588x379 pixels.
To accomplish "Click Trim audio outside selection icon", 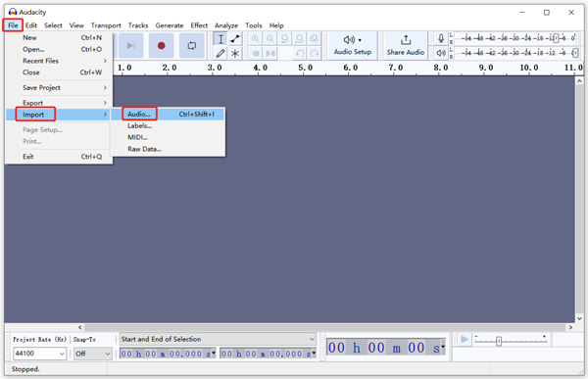I will 256,53.
